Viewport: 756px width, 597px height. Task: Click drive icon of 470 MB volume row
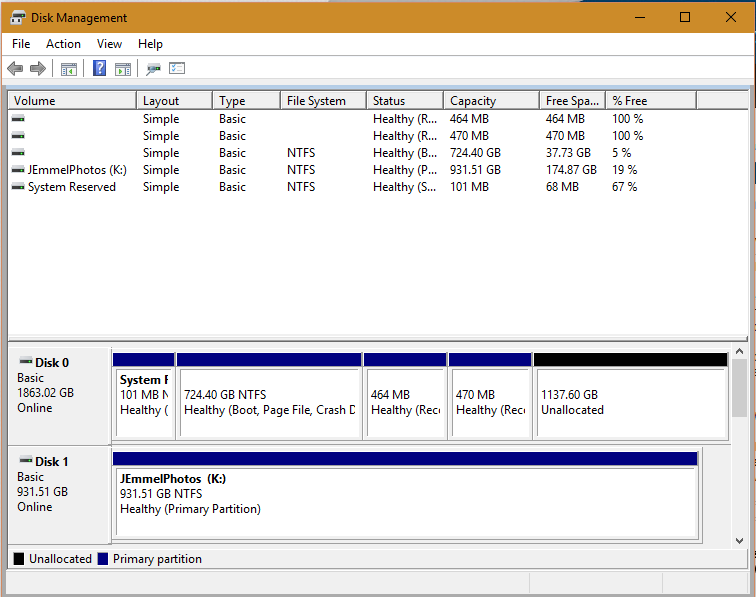click(18, 136)
